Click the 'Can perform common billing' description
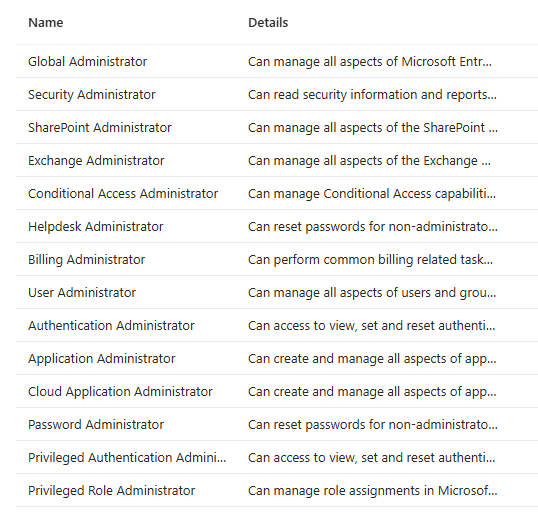Viewport: 538px width, 526px height. tap(371, 260)
